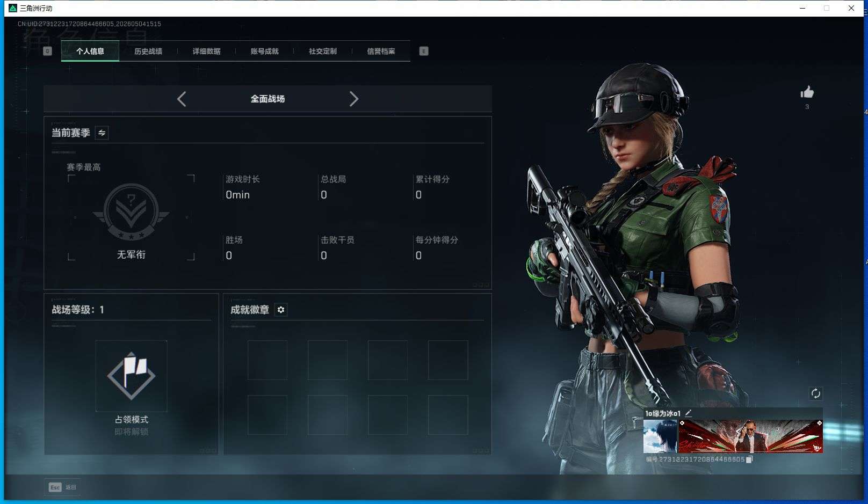Click the player avatar thumbnail
Viewport: 868px width, 504px height.
(660, 436)
